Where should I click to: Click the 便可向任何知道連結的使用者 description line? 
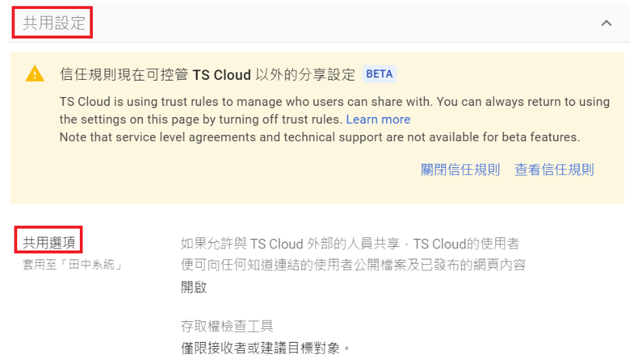point(354,265)
